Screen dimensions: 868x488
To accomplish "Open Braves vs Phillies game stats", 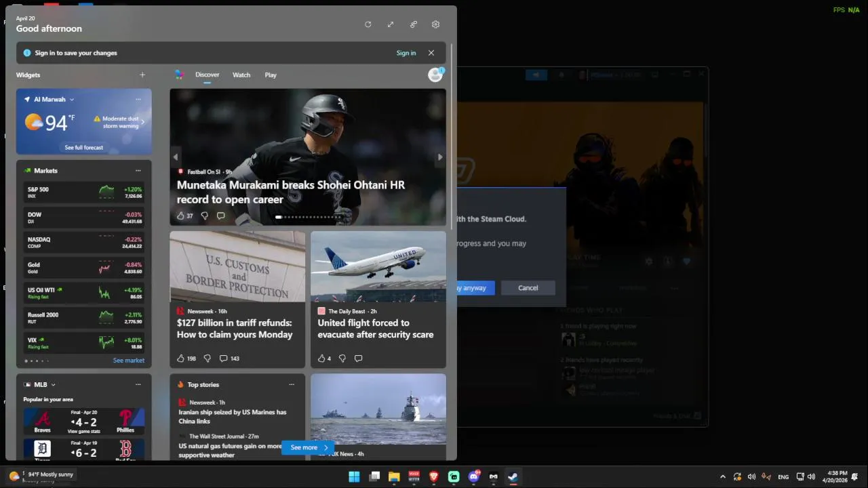I will pyautogui.click(x=84, y=421).
